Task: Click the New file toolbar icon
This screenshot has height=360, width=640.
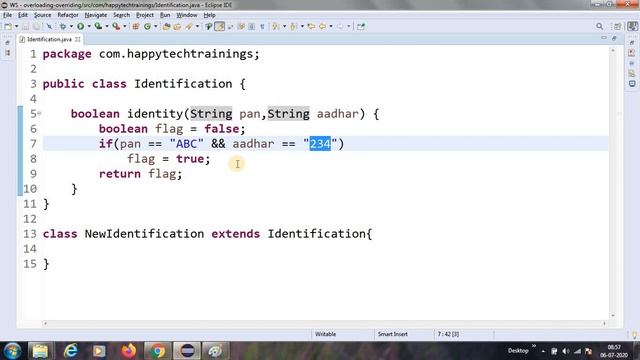Action: pos(8,27)
